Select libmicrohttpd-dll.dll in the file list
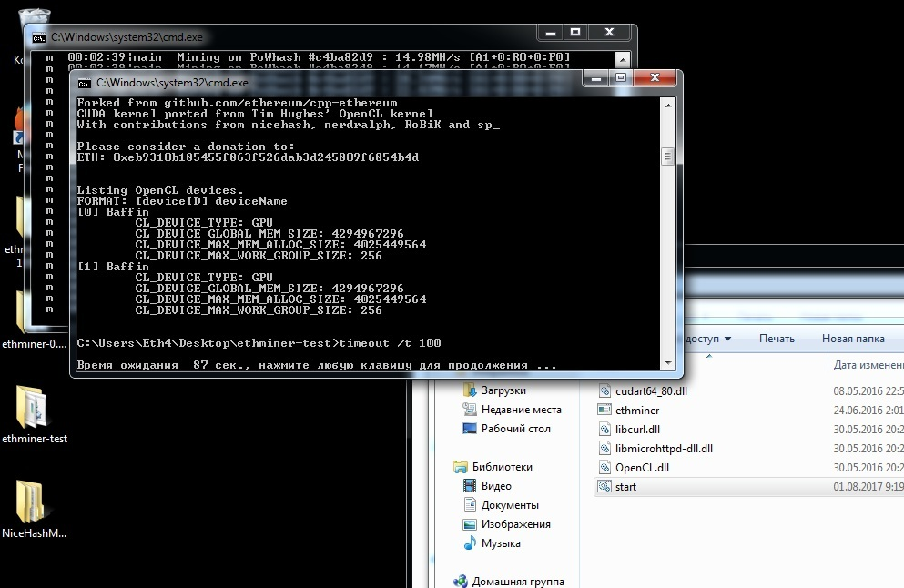904x588 pixels. pyautogui.click(x=664, y=448)
